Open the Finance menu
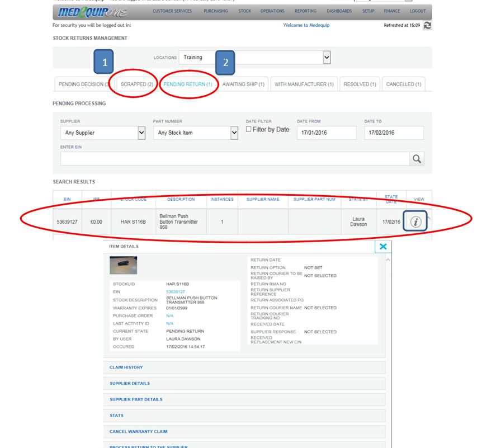This screenshot has width=482, height=448. (x=392, y=11)
